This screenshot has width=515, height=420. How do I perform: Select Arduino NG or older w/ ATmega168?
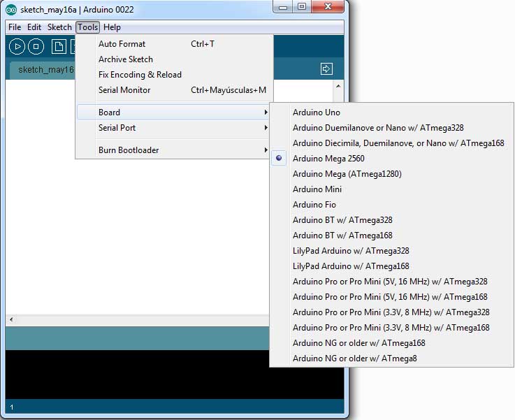pyautogui.click(x=392, y=343)
